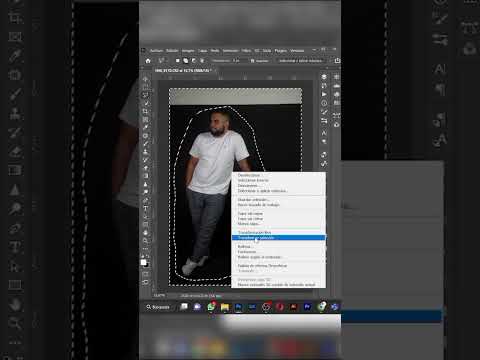Select the Eraser tool
Screen dimensions: 480x360
(x=146, y=168)
